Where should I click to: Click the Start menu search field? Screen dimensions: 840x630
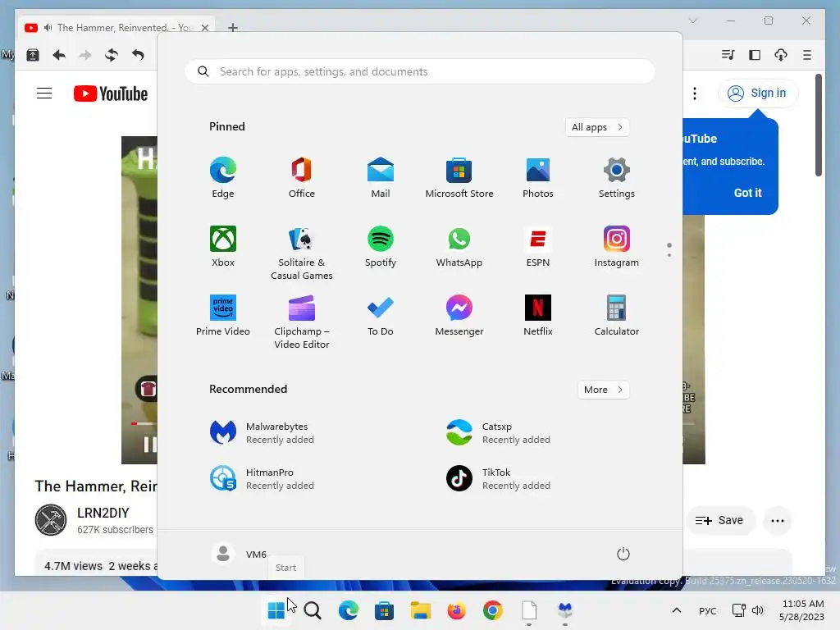point(420,72)
